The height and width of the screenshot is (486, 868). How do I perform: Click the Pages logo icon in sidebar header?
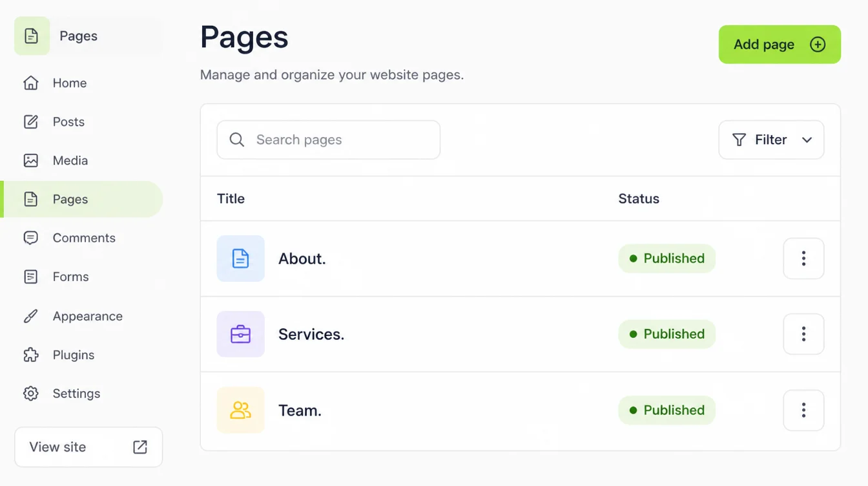point(32,36)
